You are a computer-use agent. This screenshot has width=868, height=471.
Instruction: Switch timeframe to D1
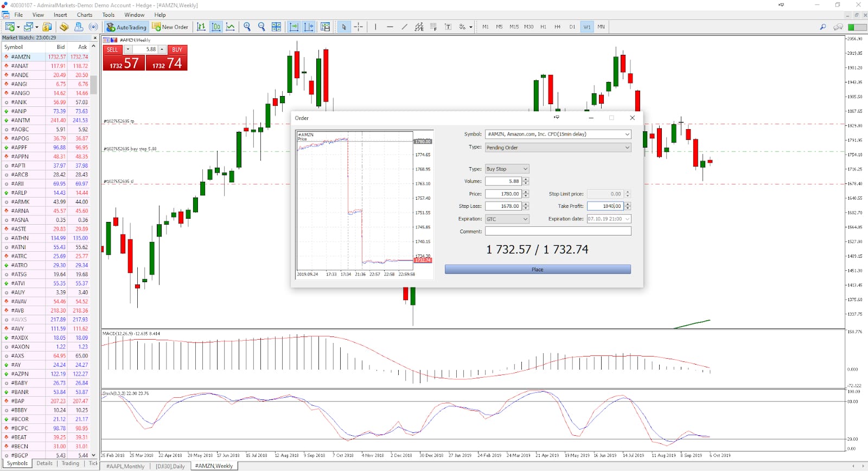[x=572, y=27]
